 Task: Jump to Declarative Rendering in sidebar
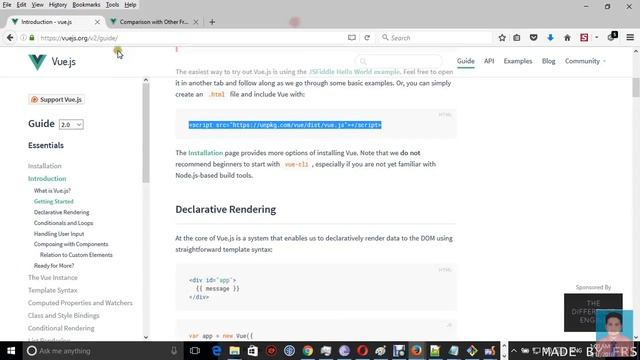(x=61, y=212)
